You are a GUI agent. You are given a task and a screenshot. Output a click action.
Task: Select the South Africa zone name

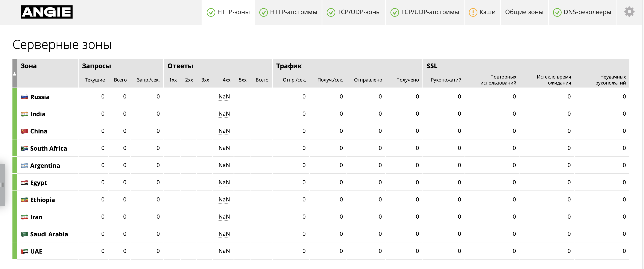click(x=49, y=148)
